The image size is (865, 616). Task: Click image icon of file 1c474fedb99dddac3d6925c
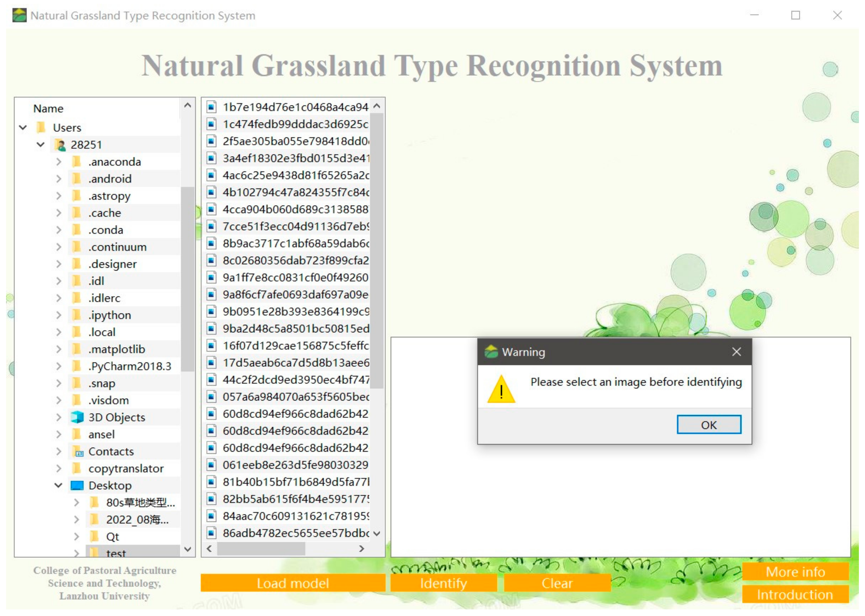pos(211,124)
